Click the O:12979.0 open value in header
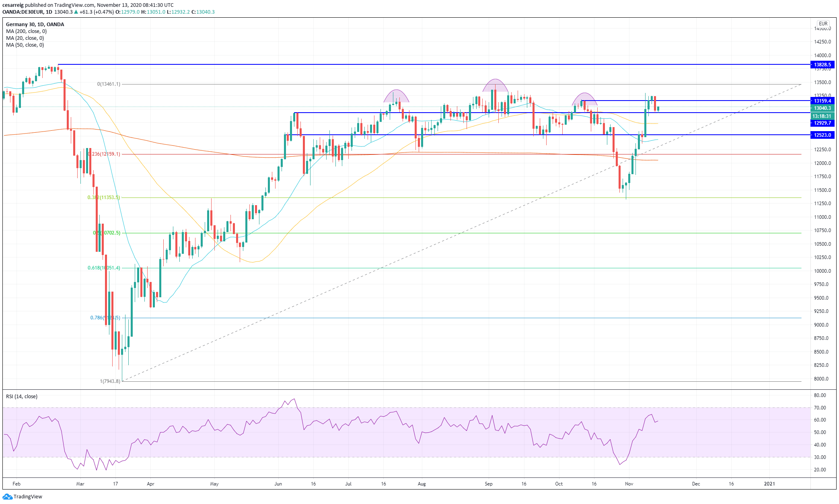The height and width of the screenshot is (504, 839). tap(127, 12)
